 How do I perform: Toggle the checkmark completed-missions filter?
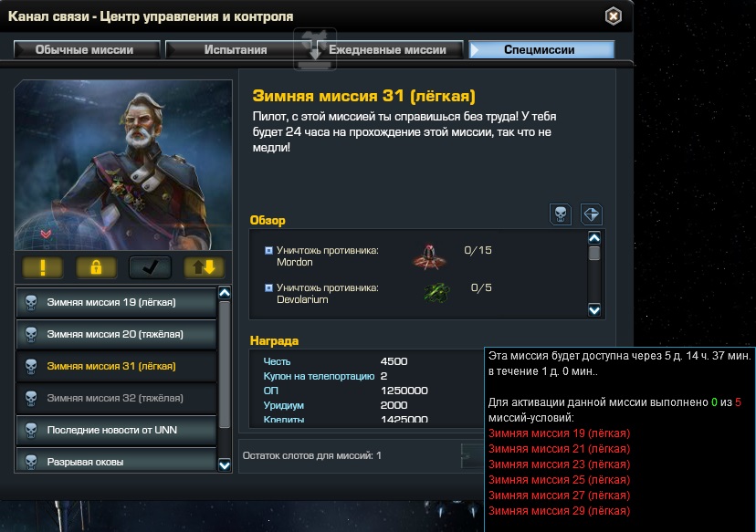click(x=150, y=267)
